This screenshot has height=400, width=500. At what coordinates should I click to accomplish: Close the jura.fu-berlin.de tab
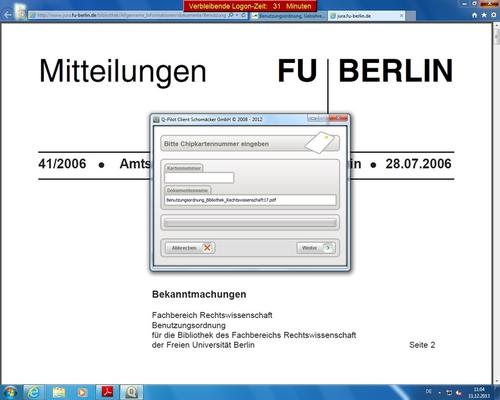click(401, 16)
